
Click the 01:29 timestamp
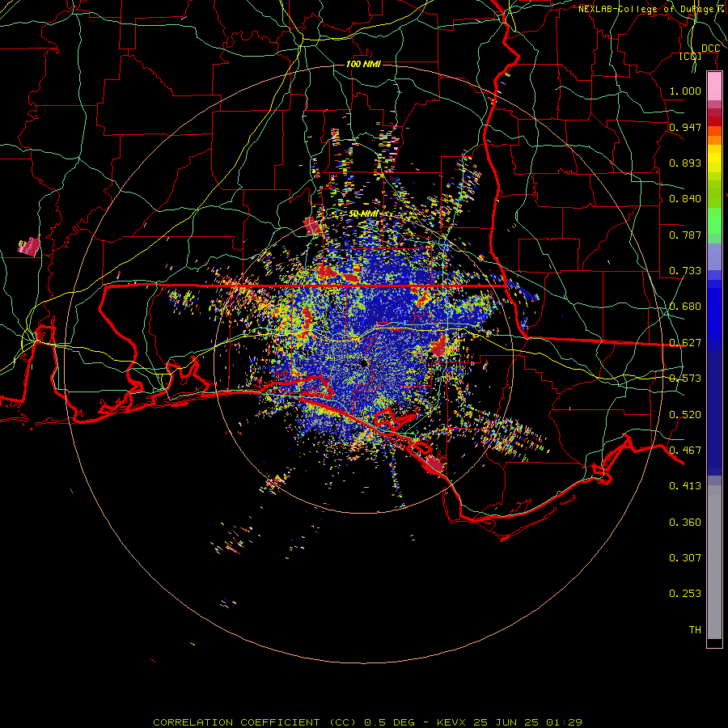[564, 722]
